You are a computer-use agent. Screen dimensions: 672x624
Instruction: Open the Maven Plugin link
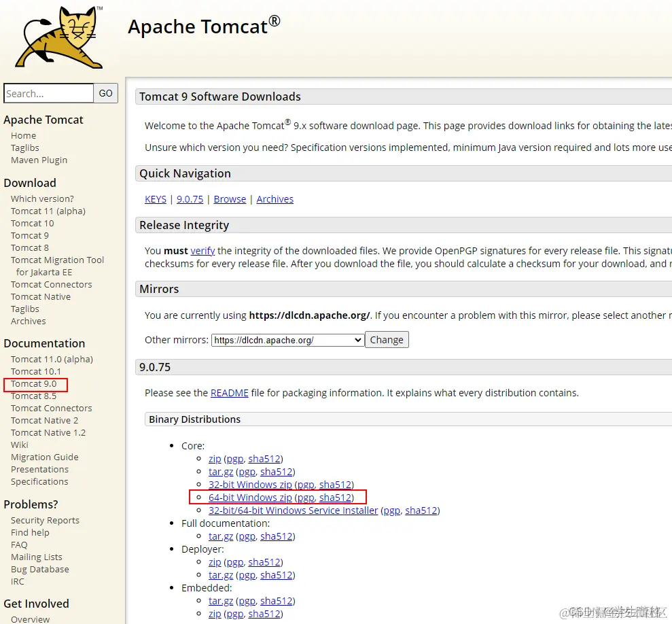click(39, 160)
